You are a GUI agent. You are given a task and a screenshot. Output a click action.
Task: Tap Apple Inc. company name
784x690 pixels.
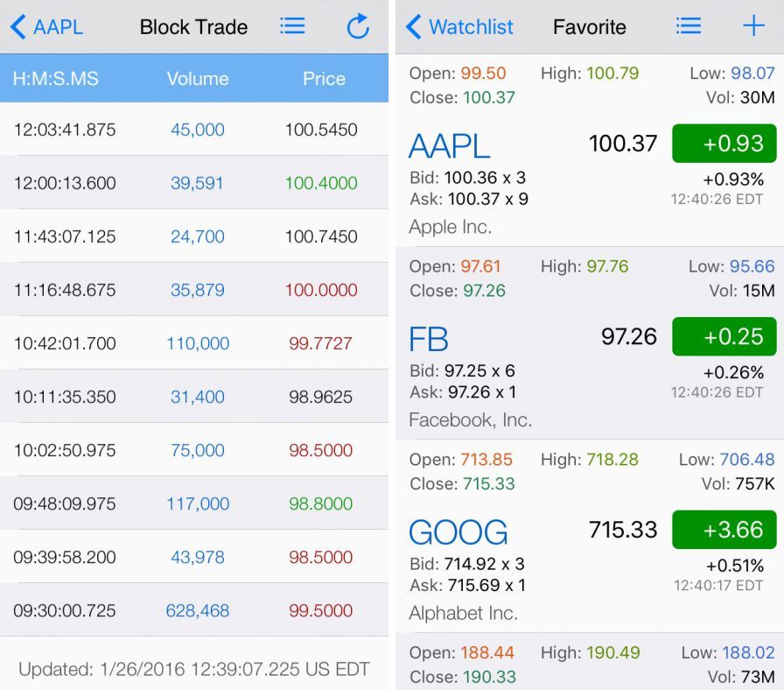click(450, 226)
